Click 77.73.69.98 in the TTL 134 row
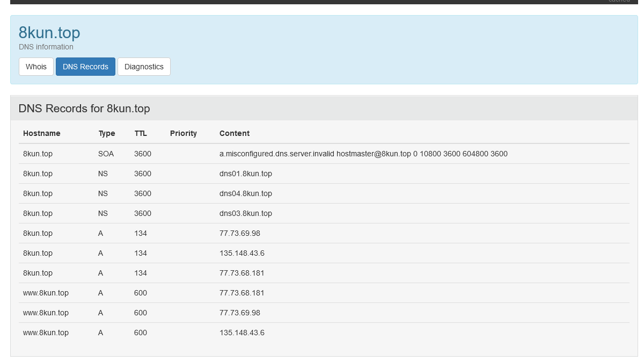Screen dimensions: 644x361 pos(240,233)
